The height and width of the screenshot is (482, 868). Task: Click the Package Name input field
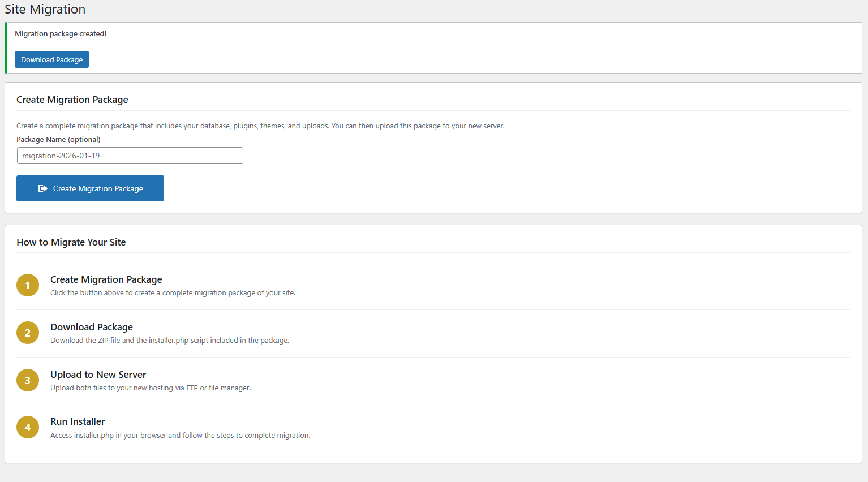(x=130, y=156)
